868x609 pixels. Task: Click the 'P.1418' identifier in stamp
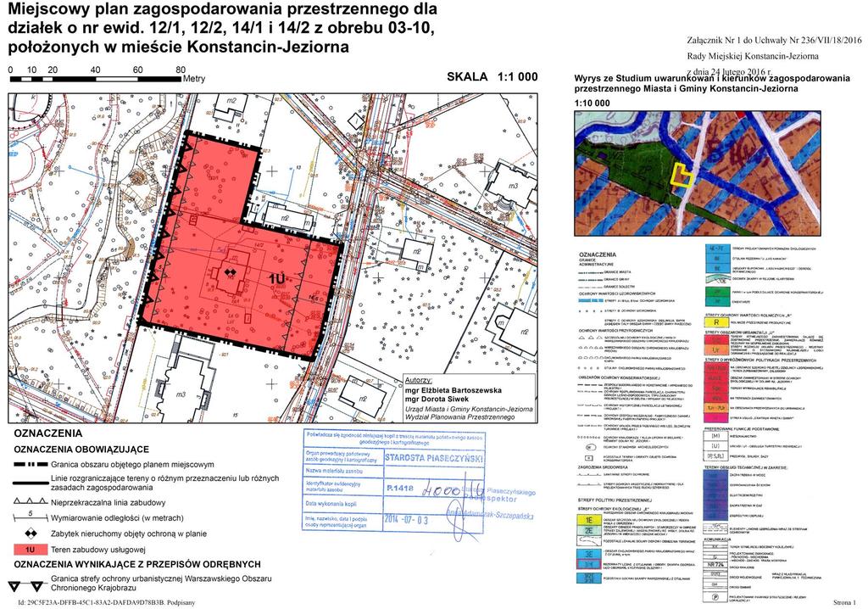(x=400, y=489)
